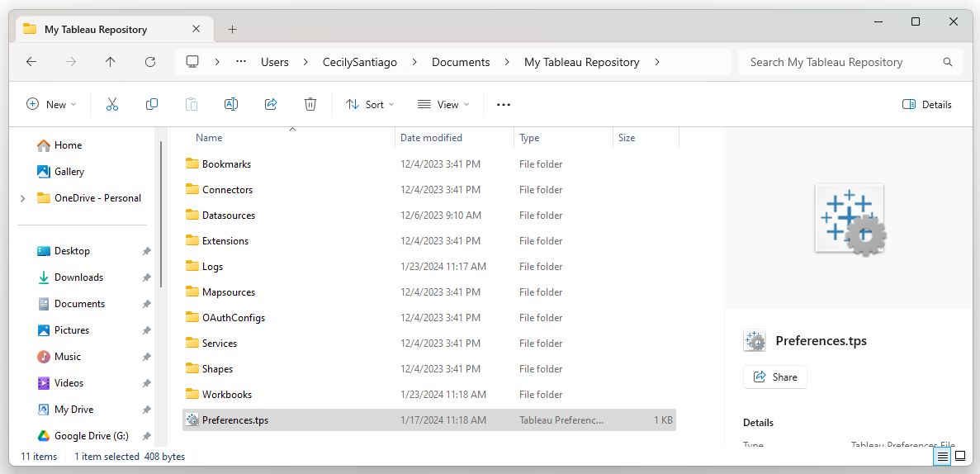Add a new tab
Image resolution: width=980 pixels, height=474 pixels.
[x=233, y=30]
